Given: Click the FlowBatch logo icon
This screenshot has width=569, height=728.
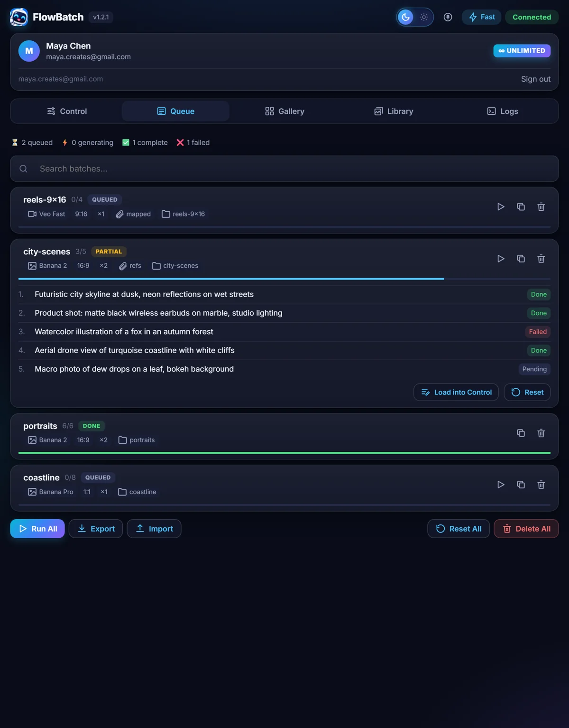Looking at the screenshot, I should point(19,17).
